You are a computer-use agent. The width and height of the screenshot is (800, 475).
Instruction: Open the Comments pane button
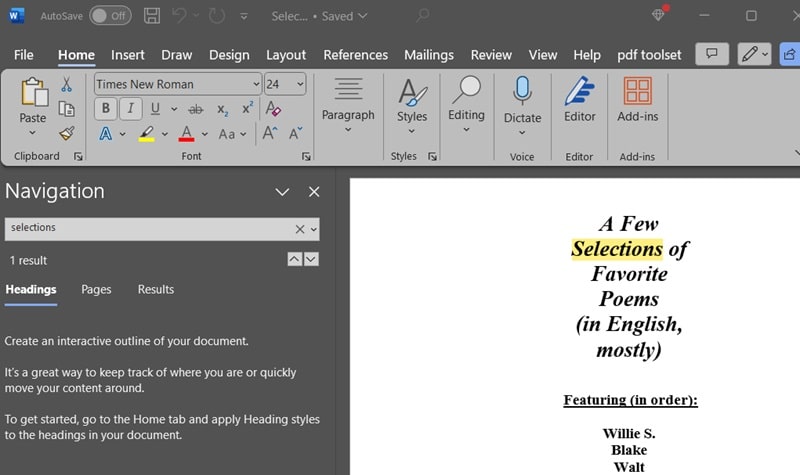pos(712,54)
